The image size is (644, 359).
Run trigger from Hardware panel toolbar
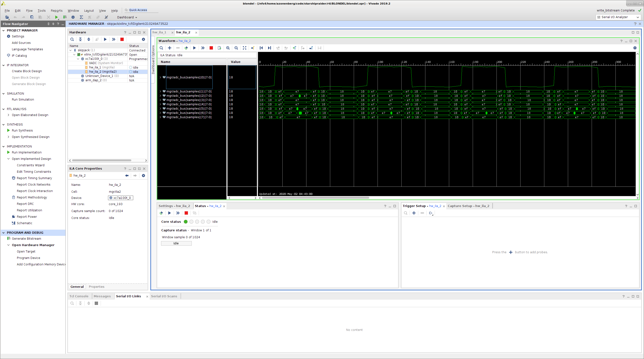105,39
